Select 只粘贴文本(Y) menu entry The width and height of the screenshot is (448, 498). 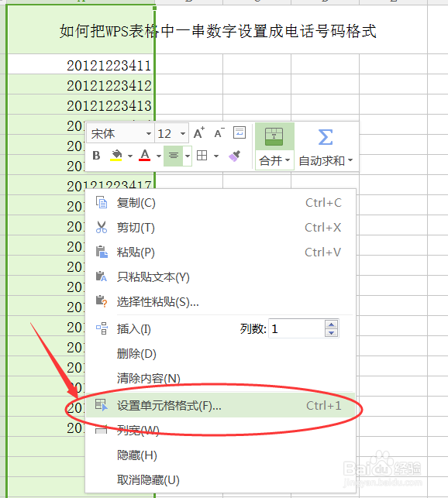220,277
